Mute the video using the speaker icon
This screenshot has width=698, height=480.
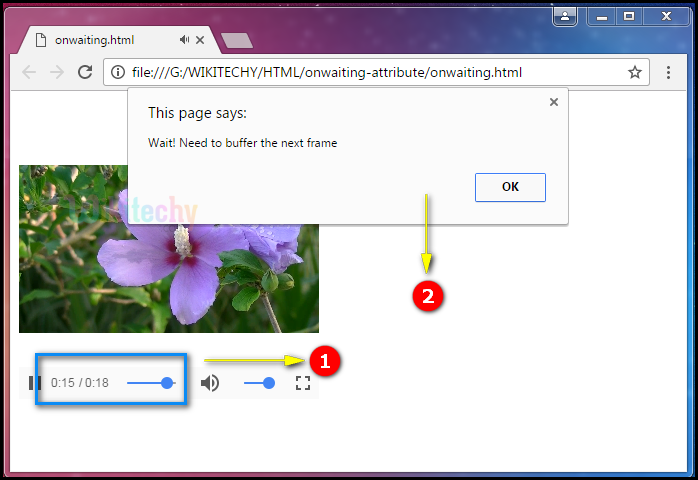coord(210,383)
